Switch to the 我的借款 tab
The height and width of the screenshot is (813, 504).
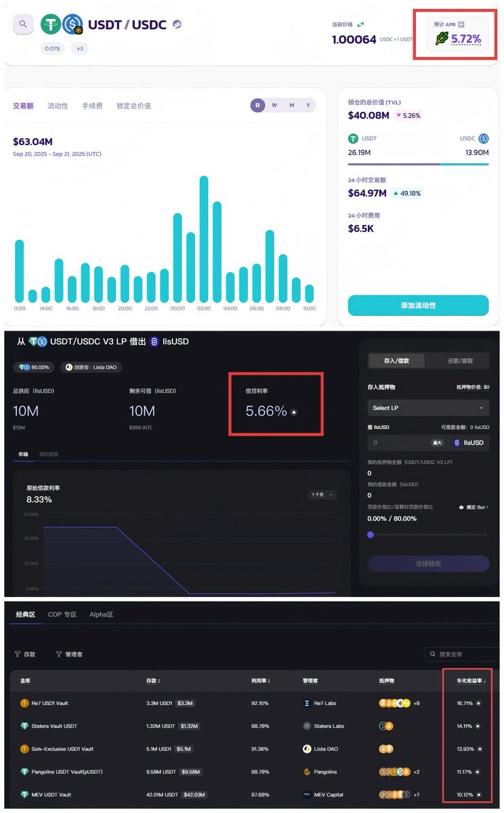pyautogui.click(x=49, y=454)
